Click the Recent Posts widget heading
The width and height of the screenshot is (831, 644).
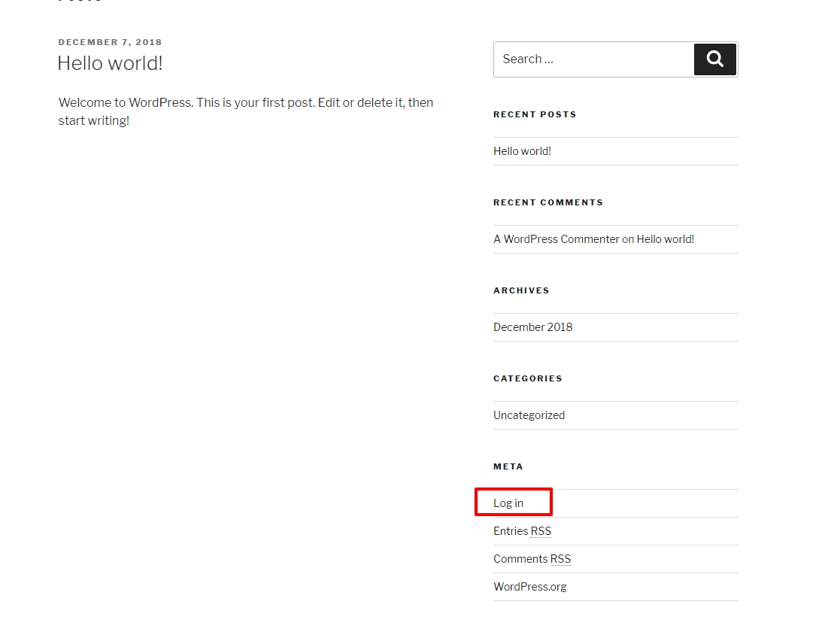click(x=535, y=114)
